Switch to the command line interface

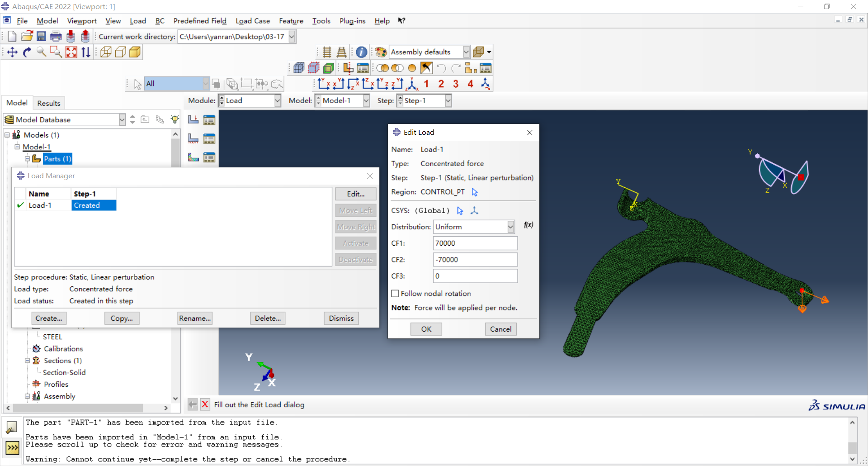point(12,448)
